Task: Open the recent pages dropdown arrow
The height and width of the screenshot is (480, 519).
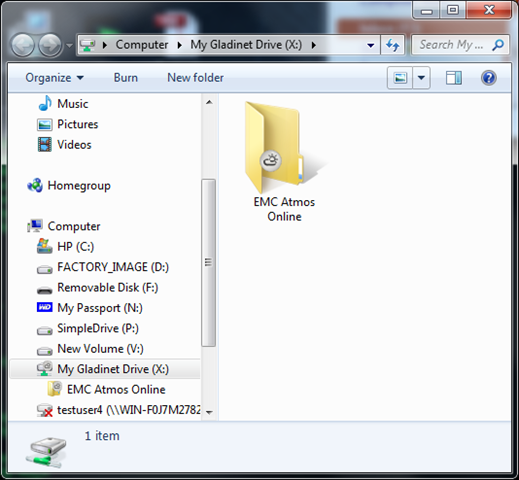Action: click(x=69, y=45)
